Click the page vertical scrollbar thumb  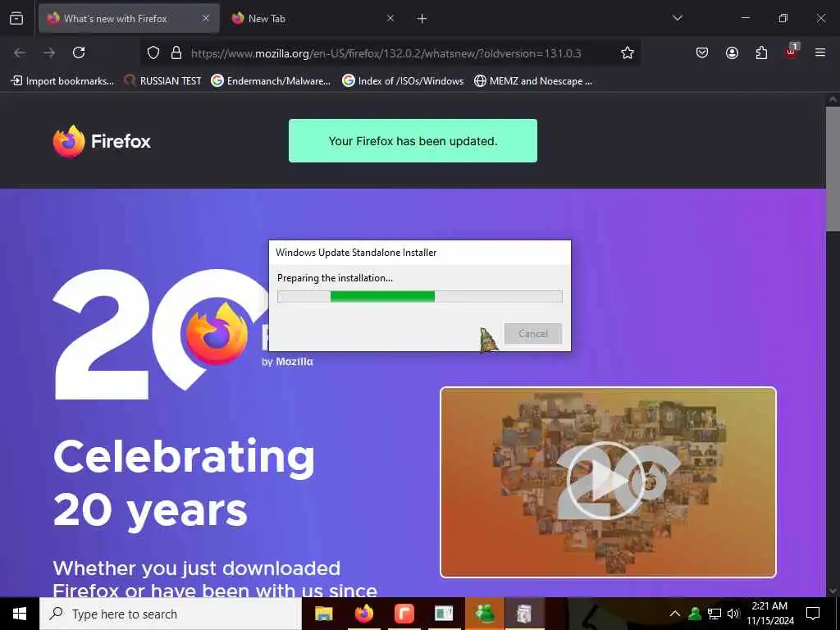[x=833, y=169]
